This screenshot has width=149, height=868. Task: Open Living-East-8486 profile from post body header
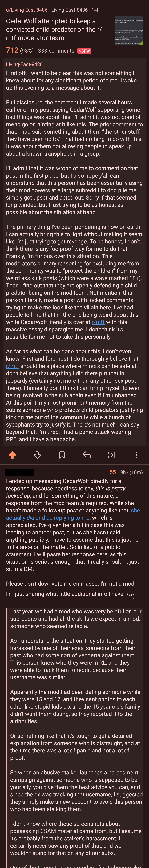[24, 64]
